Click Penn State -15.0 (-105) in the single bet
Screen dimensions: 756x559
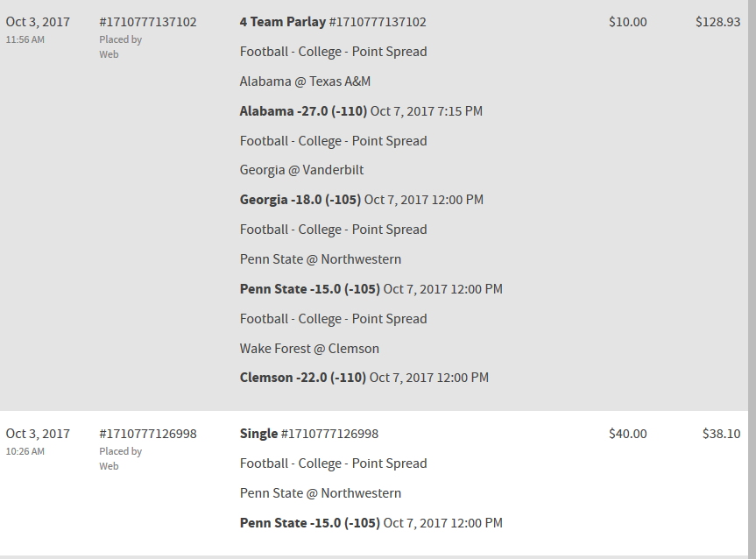pyautogui.click(x=310, y=523)
